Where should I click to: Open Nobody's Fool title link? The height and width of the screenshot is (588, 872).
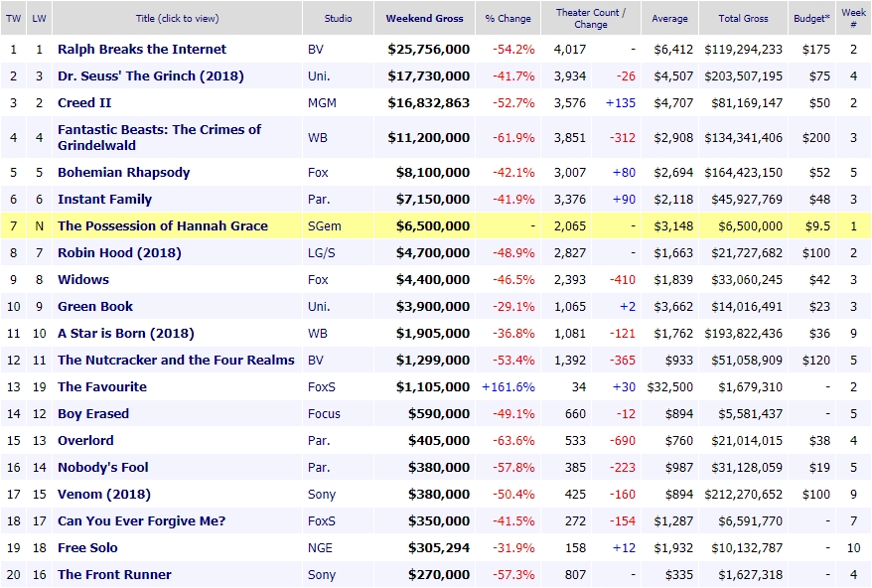[103, 467]
